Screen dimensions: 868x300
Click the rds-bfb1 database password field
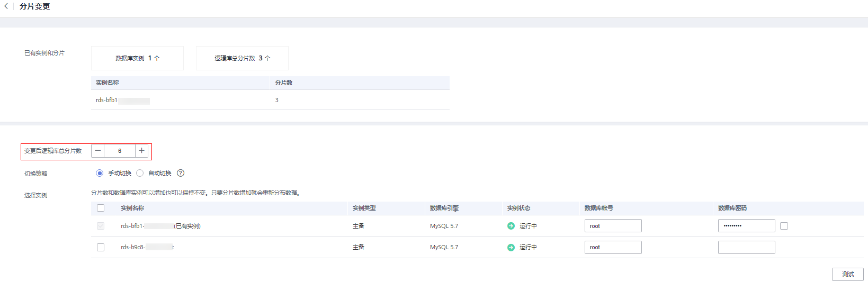(x=746, y=226)
